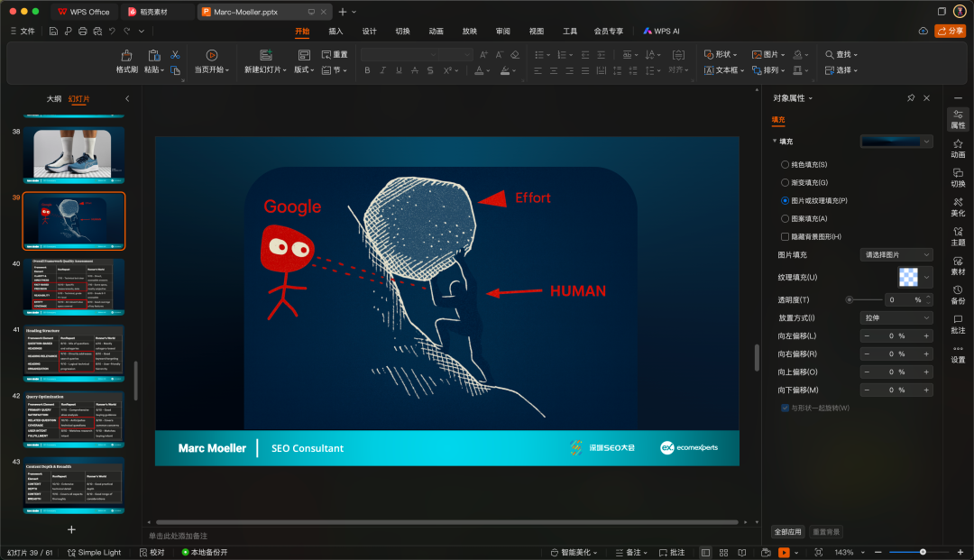Open the placement mode 拉伸 dropdown
This screenshot has height=560, width=974.
click(x=896, y=317)
